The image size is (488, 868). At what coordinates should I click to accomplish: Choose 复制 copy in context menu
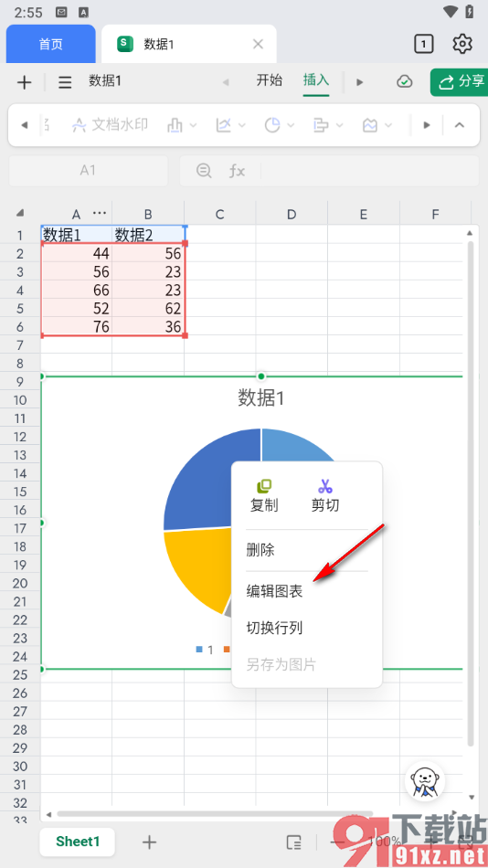tap(264, 495)
